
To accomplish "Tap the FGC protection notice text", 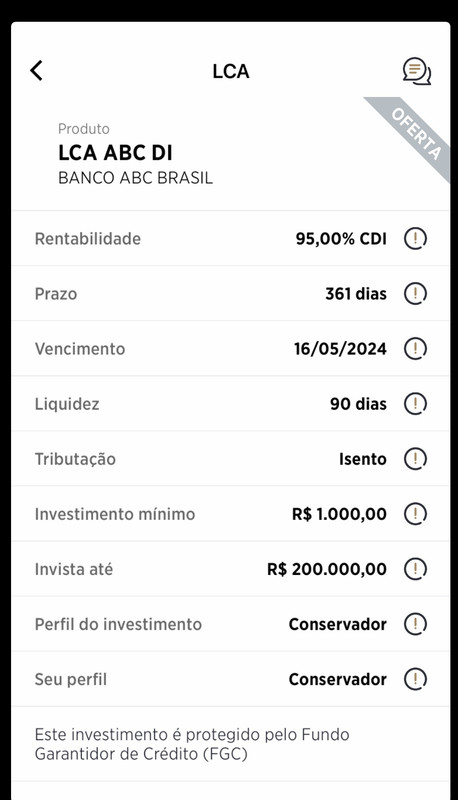I will pos(192,744).
